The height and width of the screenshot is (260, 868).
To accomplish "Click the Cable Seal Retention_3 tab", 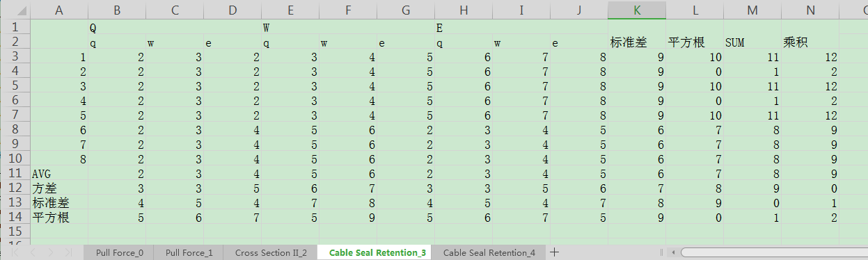I will coord(374,252).
